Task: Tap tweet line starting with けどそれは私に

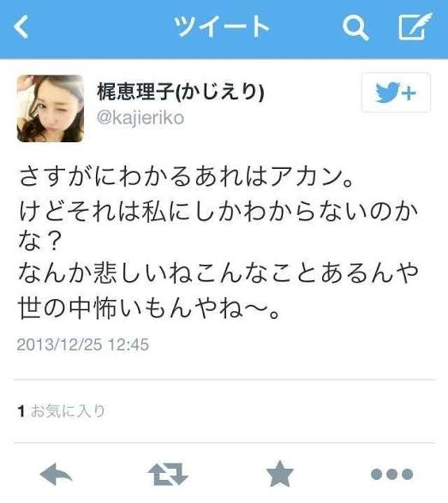Action: (218, 211)
